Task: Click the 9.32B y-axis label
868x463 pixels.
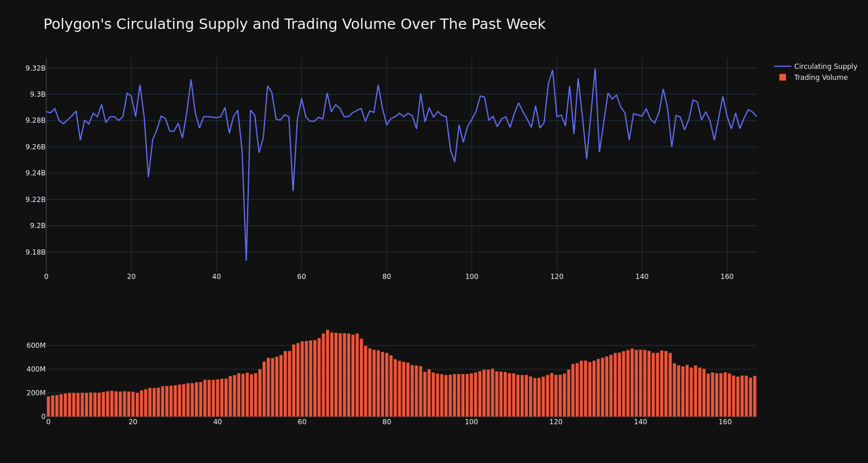Action: [x=35, y=68]
